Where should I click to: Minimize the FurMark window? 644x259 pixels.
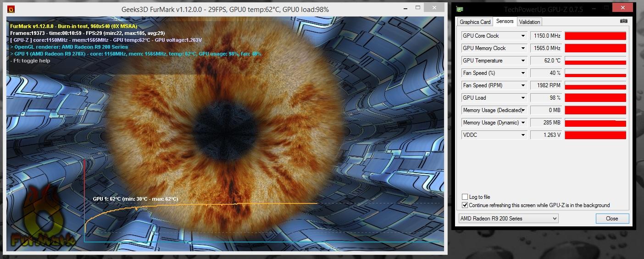point(405,8)
